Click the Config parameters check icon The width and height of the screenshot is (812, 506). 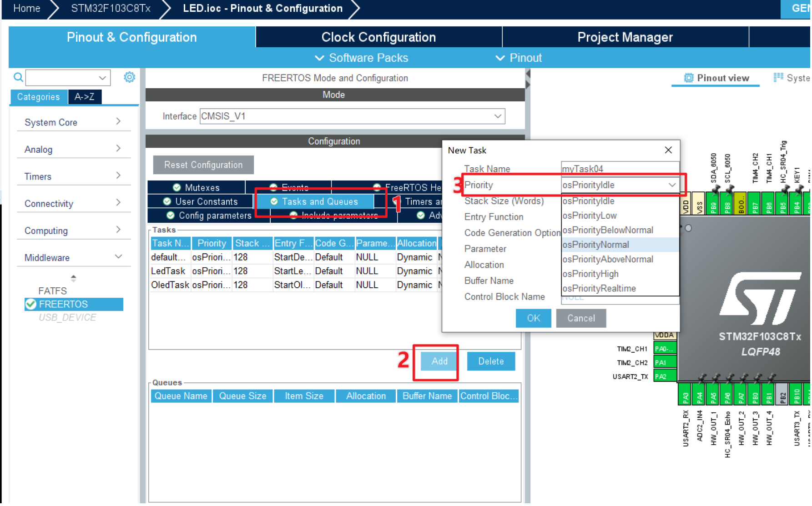[171, 215]
